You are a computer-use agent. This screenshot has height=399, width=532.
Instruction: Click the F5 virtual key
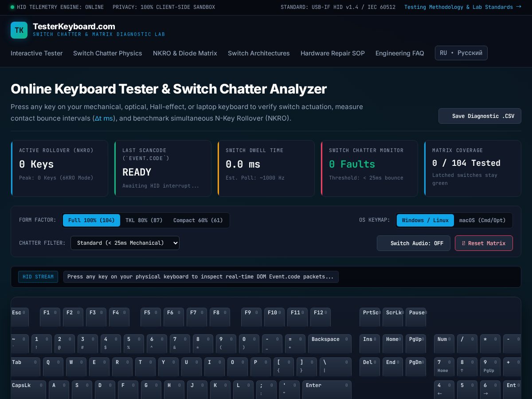pyautogui.click(x=151, y=317)
